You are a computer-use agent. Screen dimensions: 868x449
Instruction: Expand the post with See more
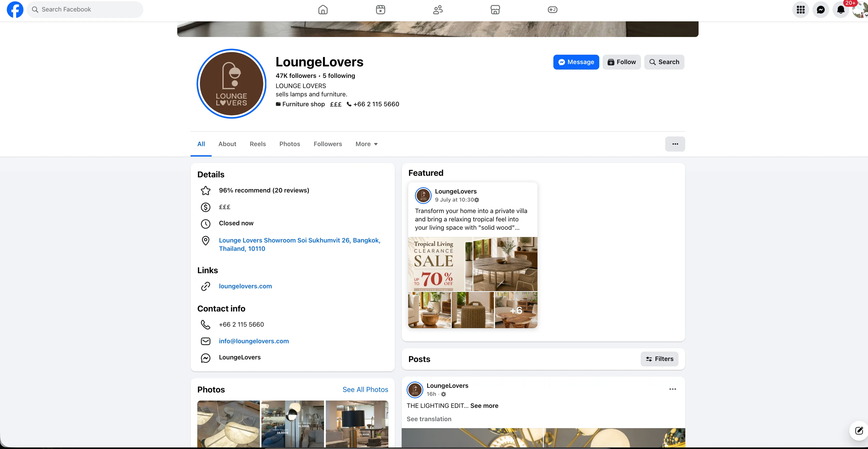pos(484,406)
